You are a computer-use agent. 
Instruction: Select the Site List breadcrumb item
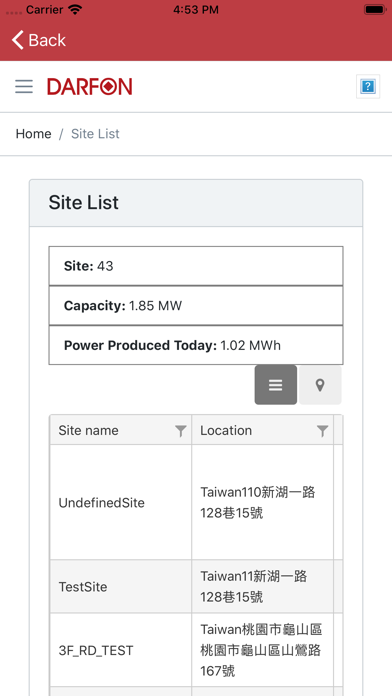tap(95, 134)
